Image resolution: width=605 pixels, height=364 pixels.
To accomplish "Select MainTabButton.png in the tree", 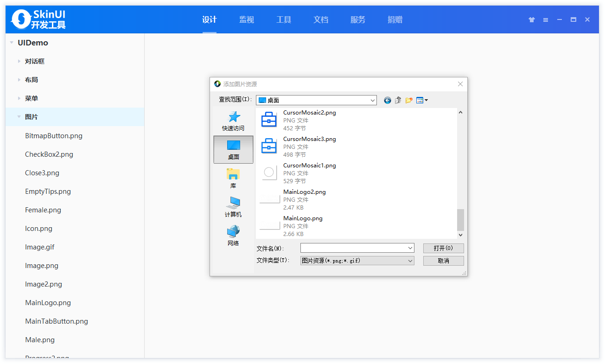I will tap(57, 321).
